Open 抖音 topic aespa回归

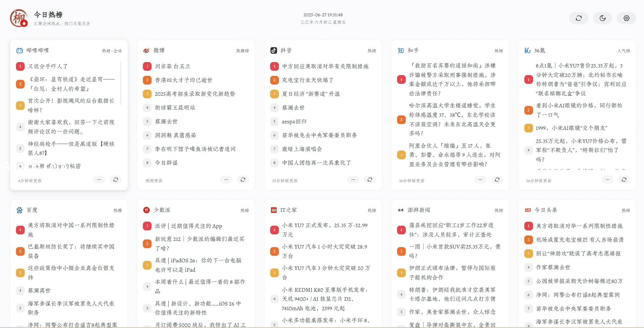294,122
